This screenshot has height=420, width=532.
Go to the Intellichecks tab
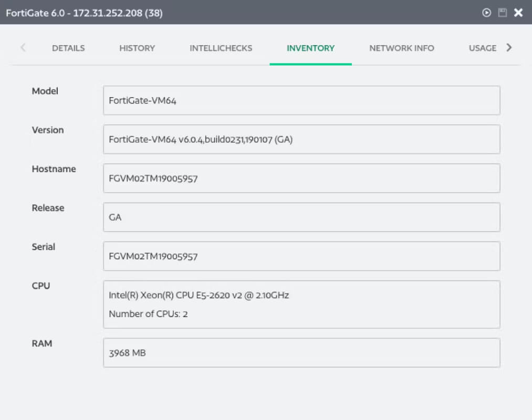[221, 48]
